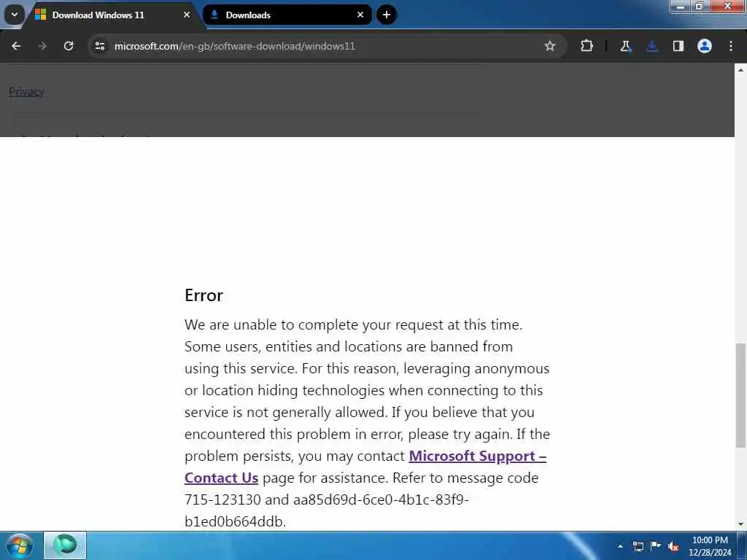This screenshot has height=560, width=747.
Task: Click the muted volume tray icon
Action: [673, 547]
